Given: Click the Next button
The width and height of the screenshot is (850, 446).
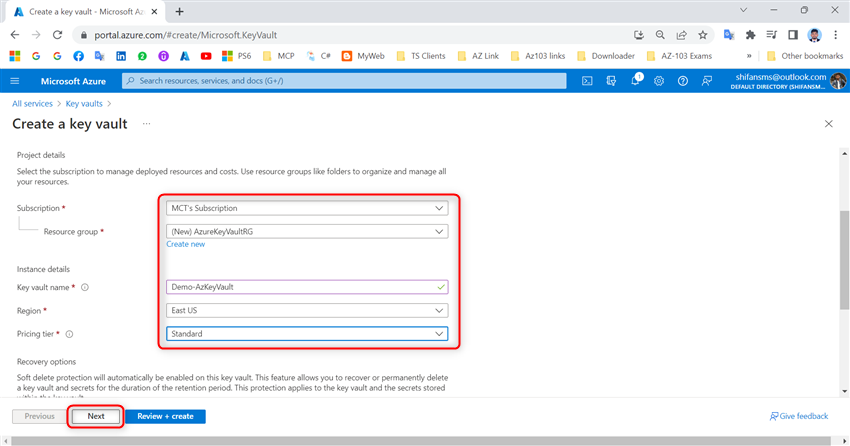Looking at the screenshot, I should point(96,416).
